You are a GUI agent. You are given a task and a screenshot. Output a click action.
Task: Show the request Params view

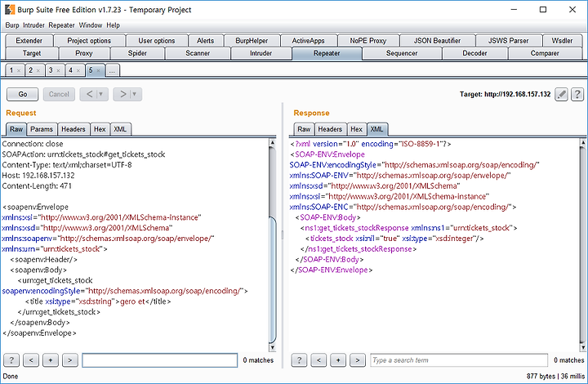click(x=42, y=129)
